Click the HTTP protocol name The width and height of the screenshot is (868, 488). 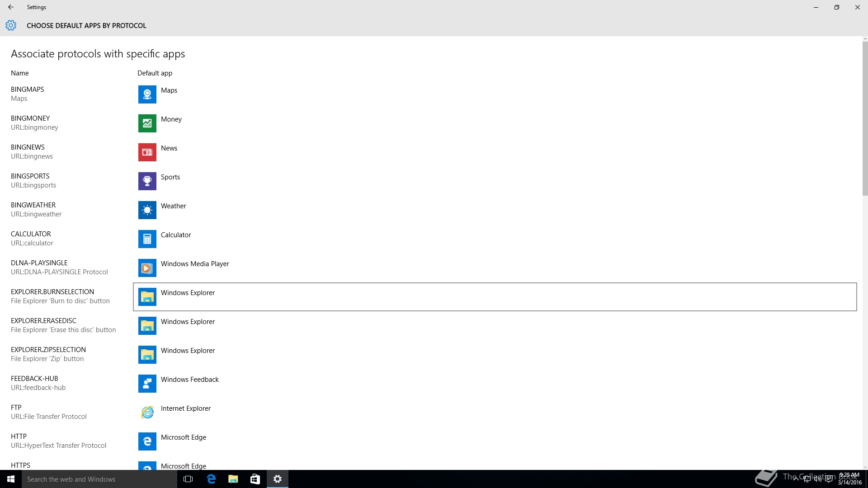[19, 436]
